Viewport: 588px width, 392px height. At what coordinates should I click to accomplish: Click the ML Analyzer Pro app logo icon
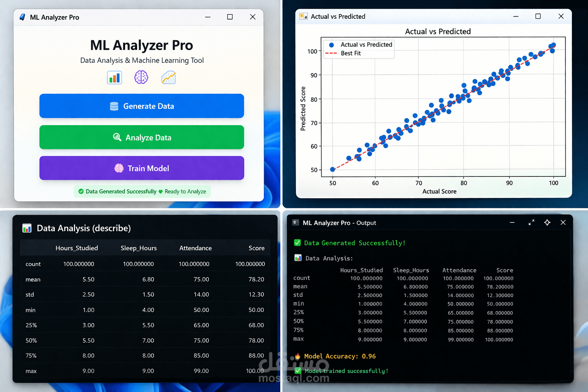(x=22, y=17)
